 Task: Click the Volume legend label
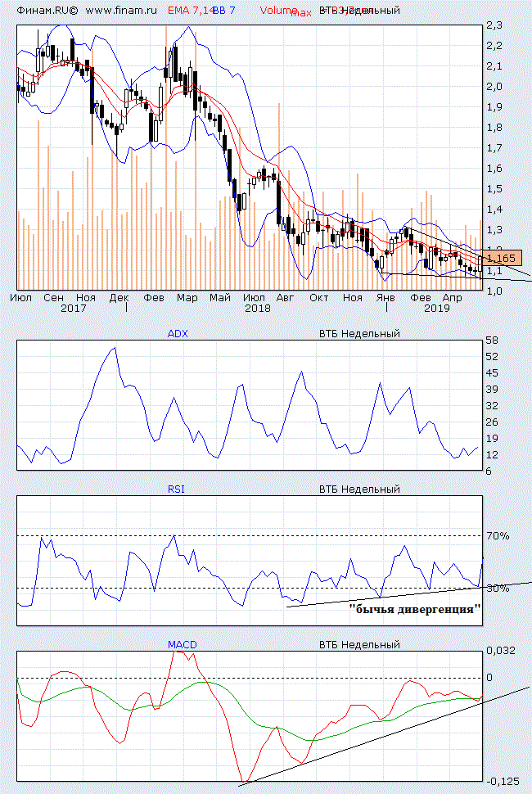278,10
